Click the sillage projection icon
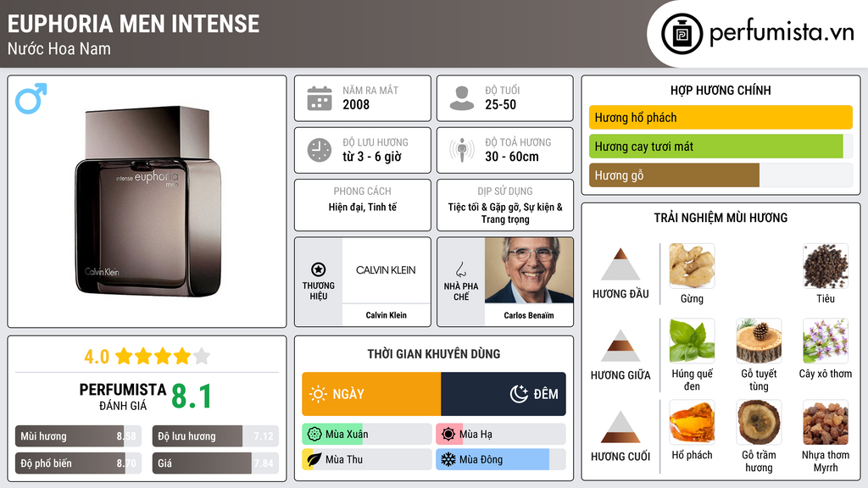The width and height of the screenshot is (868, 488). pyautogui.click(x=461, y=150)
